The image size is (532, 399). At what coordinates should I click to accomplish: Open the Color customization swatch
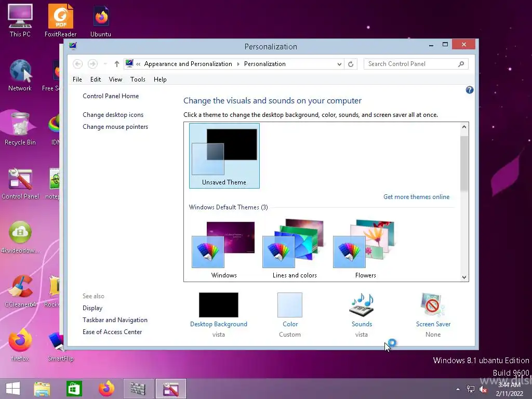tap(290, 305)
